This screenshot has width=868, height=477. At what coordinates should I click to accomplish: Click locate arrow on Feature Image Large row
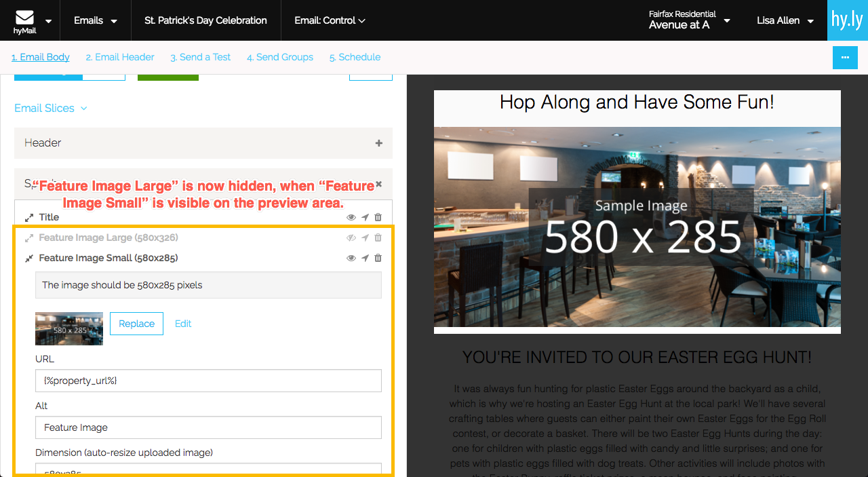coord(365,238)
